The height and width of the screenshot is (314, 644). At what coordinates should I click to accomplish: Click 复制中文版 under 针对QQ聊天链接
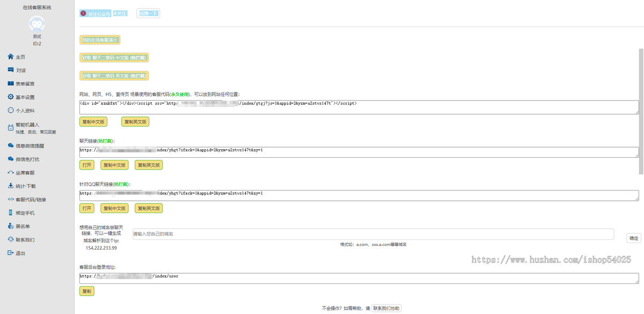(115, 208)
